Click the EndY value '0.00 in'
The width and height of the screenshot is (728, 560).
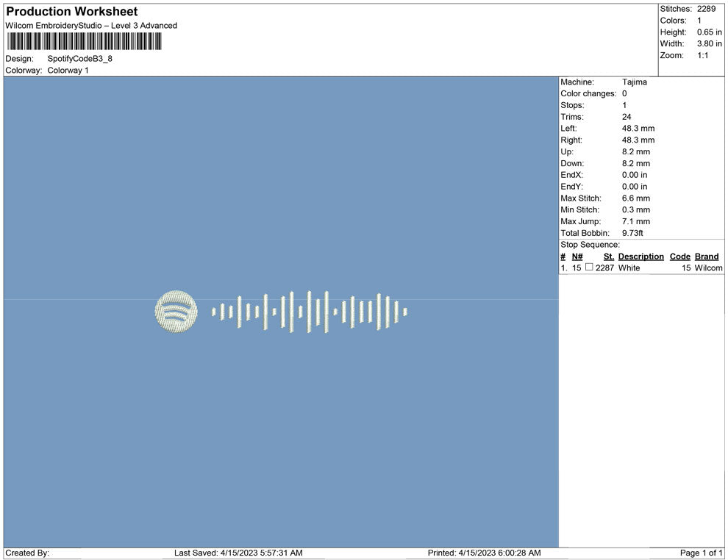pyautogui.click(x=634, y=187)
